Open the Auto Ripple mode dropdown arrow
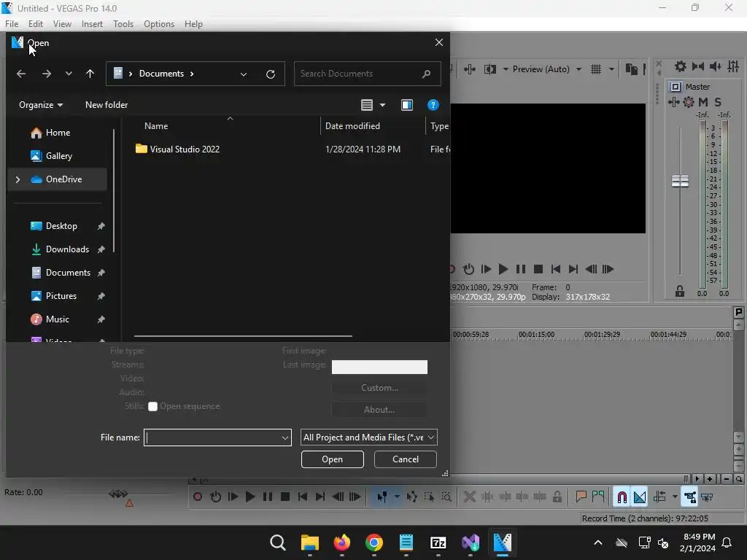Screen dimensions: 747x560 (675, 497)
